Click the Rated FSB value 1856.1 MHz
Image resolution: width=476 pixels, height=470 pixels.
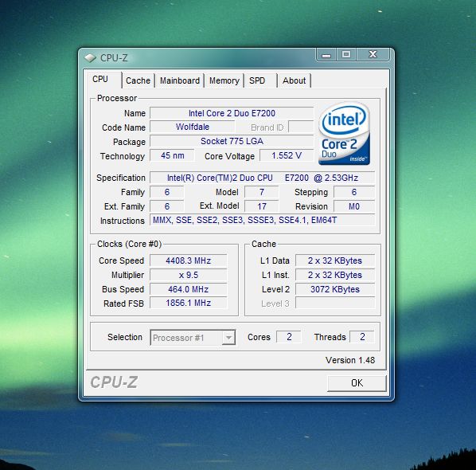(x=188, y=303)
